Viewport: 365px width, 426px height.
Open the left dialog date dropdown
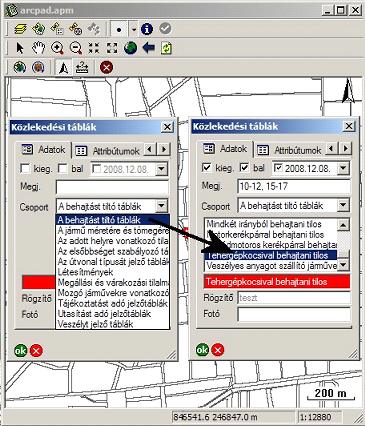click(x=162, y=169)
